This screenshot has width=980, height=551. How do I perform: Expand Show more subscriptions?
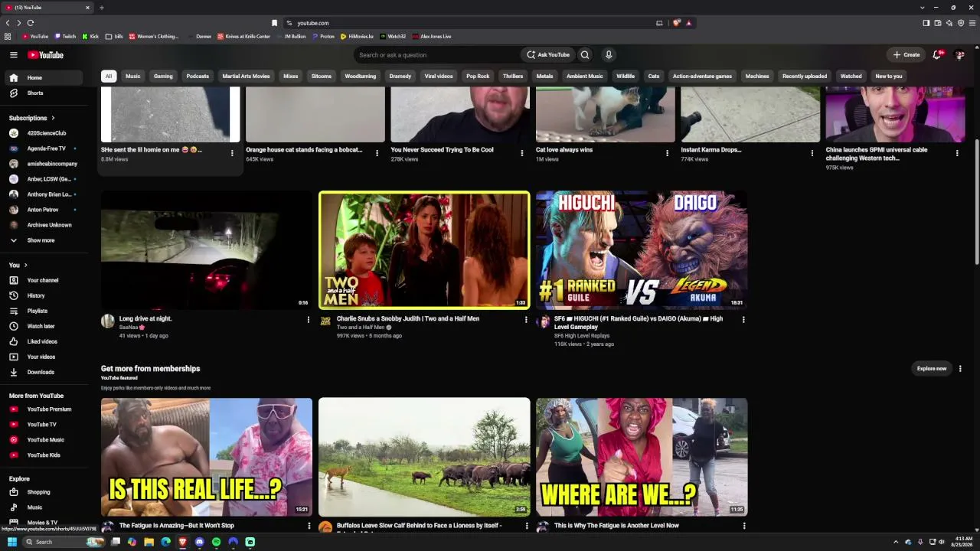click(x=45, y=240)
